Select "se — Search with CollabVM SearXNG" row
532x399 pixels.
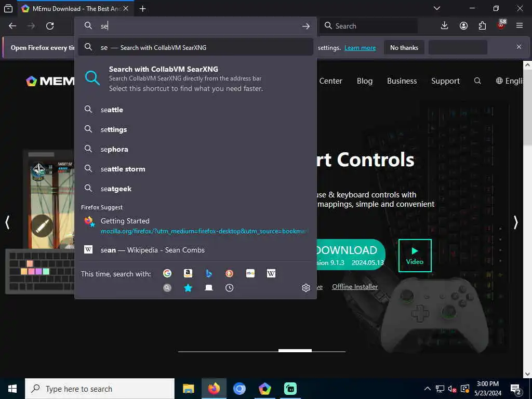pyautogui.click(x=195, y=47)
